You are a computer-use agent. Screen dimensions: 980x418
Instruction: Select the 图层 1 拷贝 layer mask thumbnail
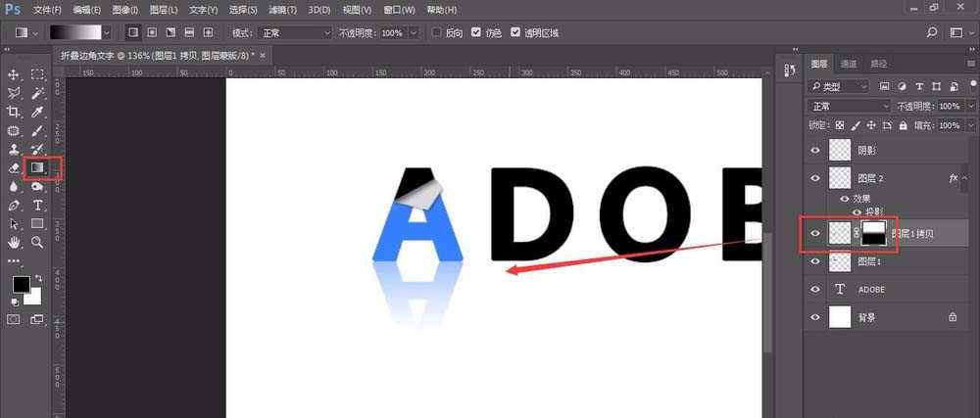[874, 232]
